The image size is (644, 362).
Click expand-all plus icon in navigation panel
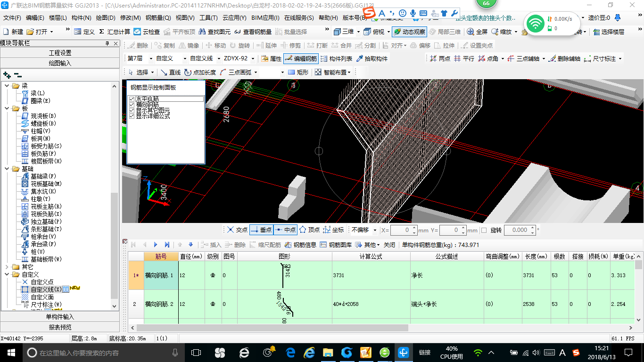pos(7,74)
